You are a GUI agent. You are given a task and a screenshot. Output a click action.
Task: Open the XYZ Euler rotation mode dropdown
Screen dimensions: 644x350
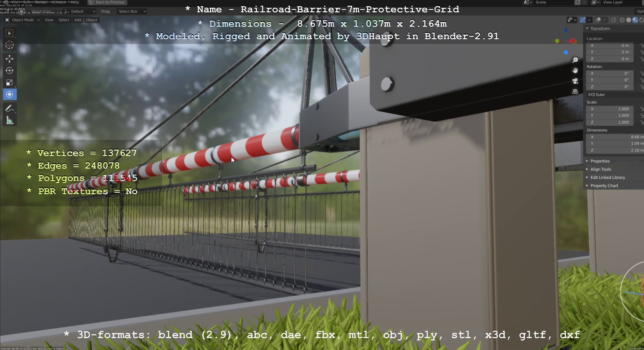tap(615, 95)
